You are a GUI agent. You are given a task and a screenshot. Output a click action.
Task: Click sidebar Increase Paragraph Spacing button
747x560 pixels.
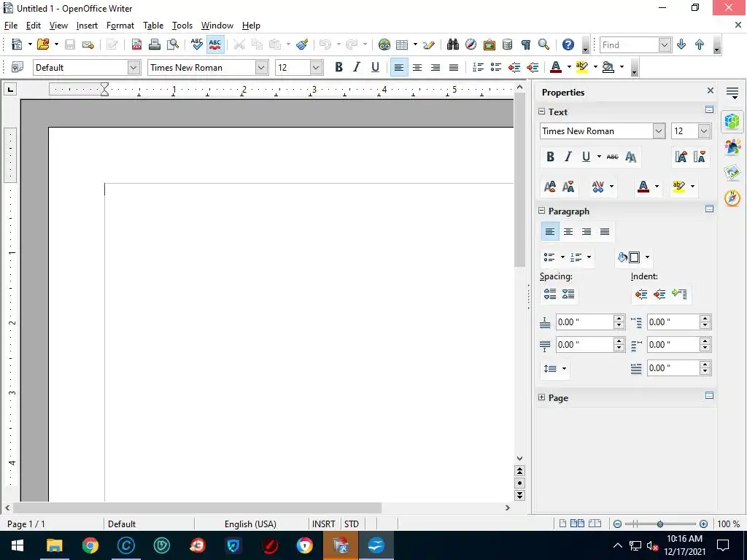550,294
